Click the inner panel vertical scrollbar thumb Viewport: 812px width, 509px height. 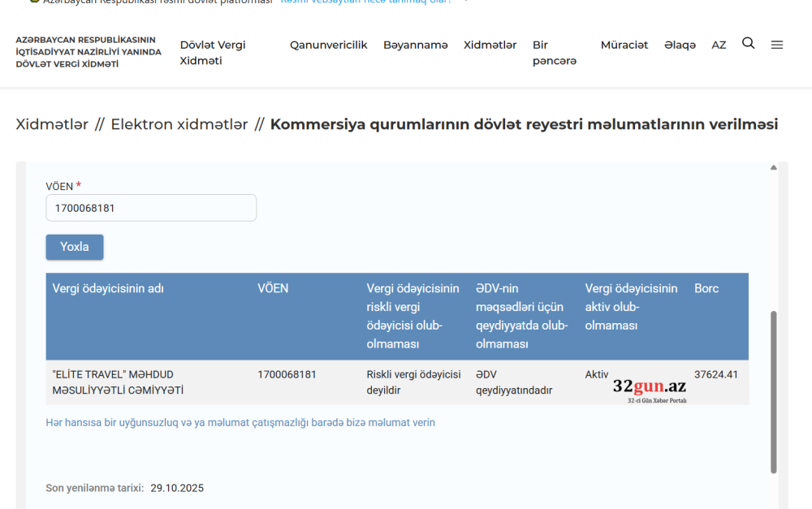pos(773,390)
